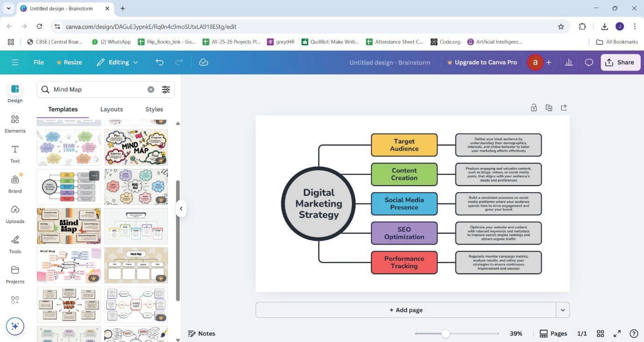
Task: Select the yellow Target Audience box
Action: pos(404,145)
